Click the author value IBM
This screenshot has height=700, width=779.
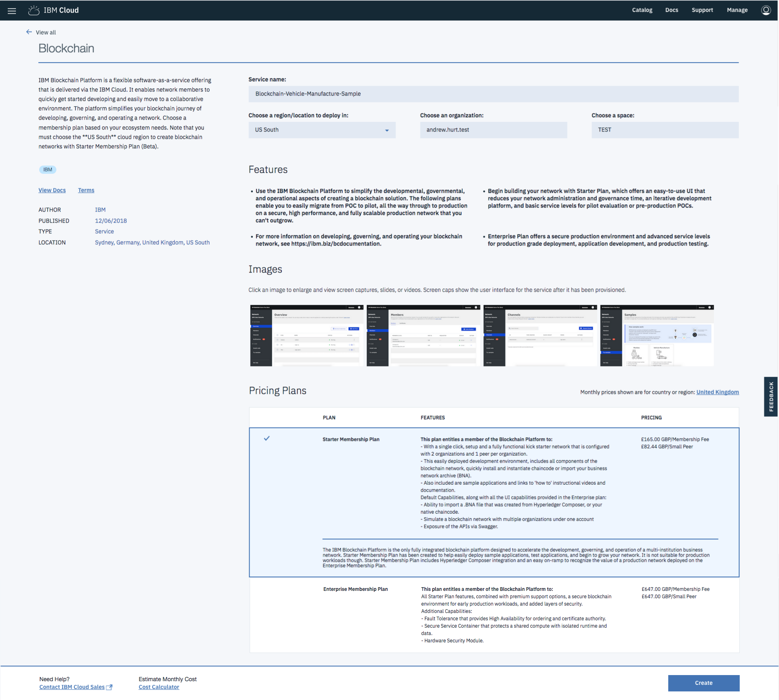click(100, 210)
